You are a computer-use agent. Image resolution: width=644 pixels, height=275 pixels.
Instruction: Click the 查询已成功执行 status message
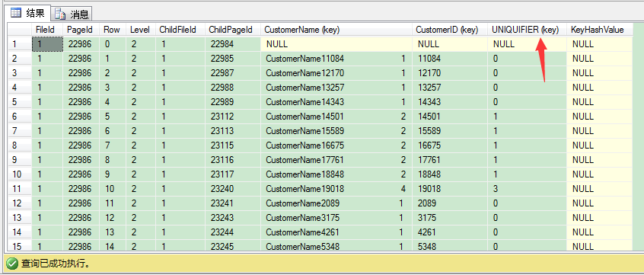pyautogui.click(x=56, y=264)
